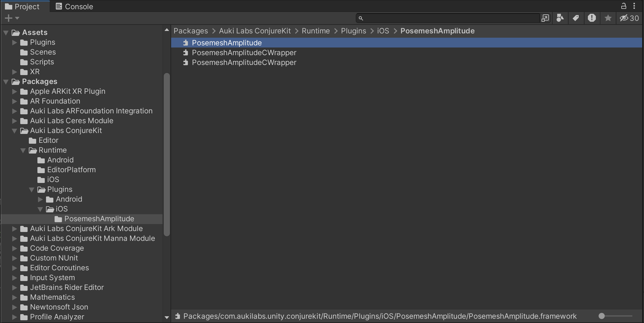The image size is (644, 323).
Task: Open the three-dot panel options menu
Action: (x=634, y=6)
